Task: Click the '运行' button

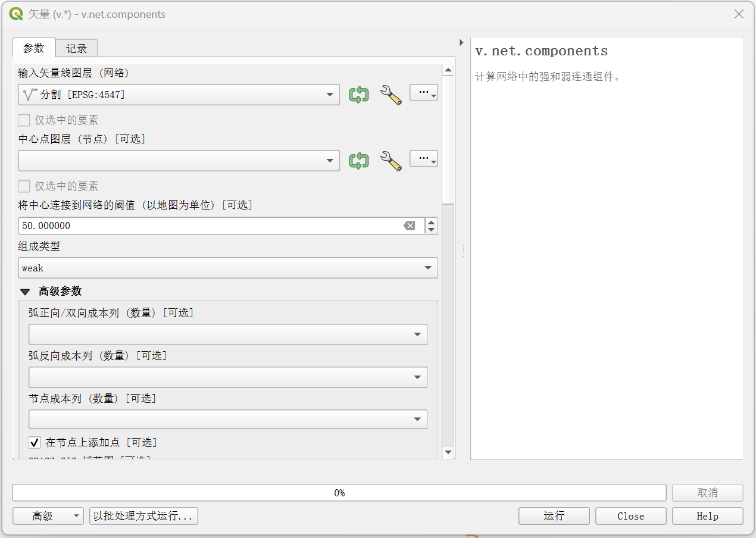Action: point(554,516)
